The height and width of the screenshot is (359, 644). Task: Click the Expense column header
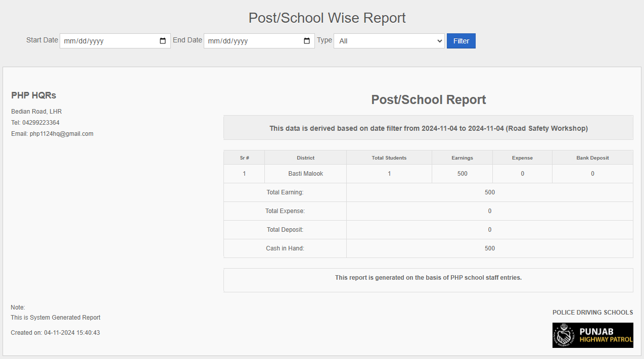[x=522, y=158]
